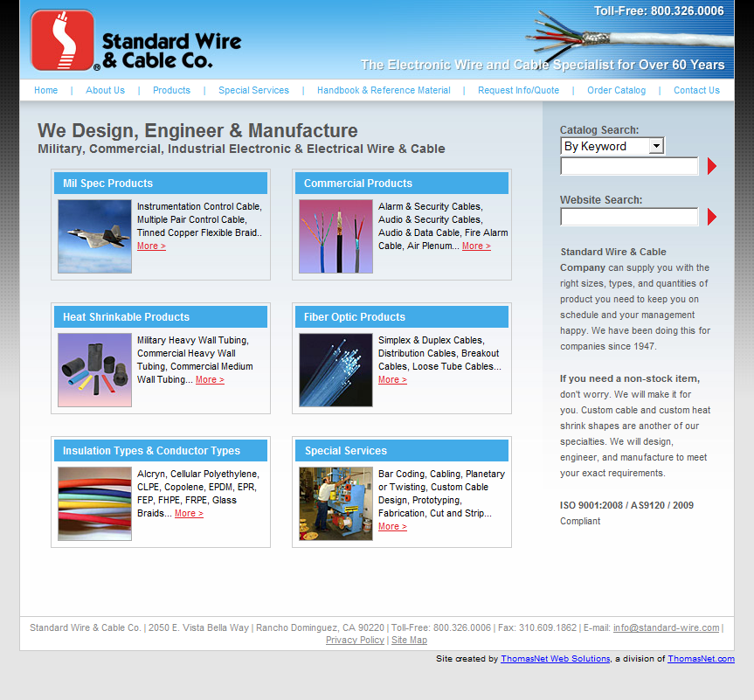Click the Catalog Search text field
Image resolution: width=754 pixels, height=700 pixels.
(629, 166)
